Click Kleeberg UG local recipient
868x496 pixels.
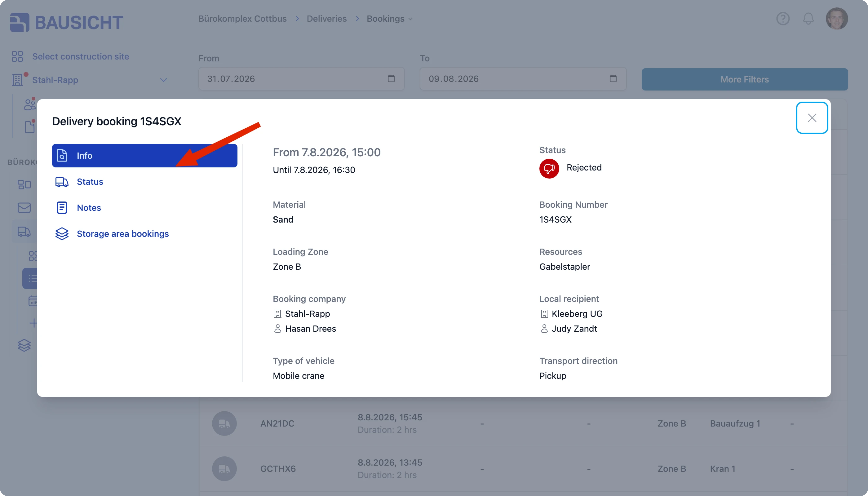(577, 314)
